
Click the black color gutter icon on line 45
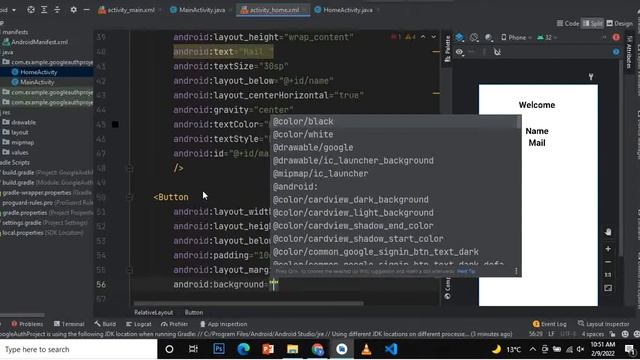click(115, 124)
